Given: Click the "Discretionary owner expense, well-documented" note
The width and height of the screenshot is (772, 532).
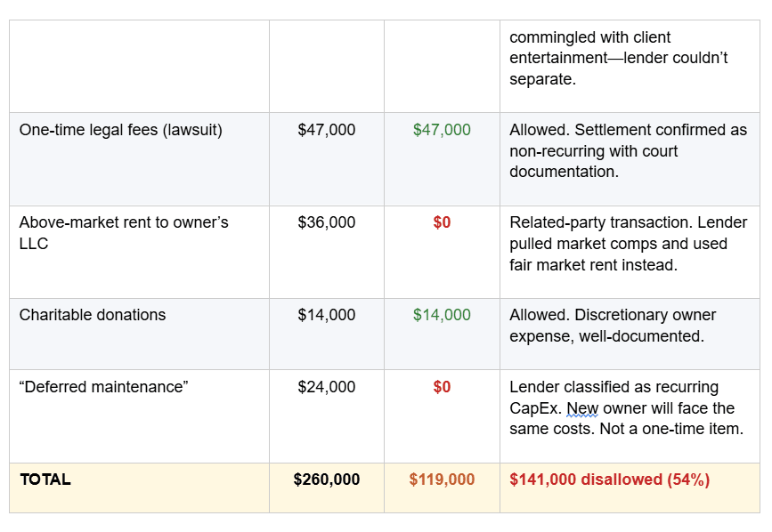Looking at the screenshot, I should [613, 326].
